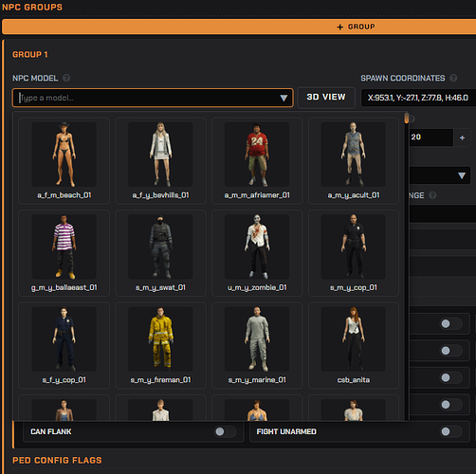Toggle the first switch right of model list
Image resolution: width=476 pixels, height=474 pixels.
tap(451, 324)
